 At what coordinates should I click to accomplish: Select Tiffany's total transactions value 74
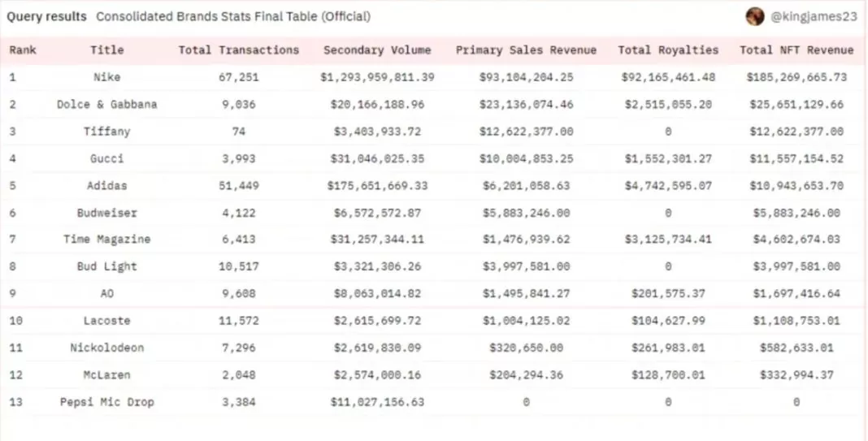coord(239,132)
